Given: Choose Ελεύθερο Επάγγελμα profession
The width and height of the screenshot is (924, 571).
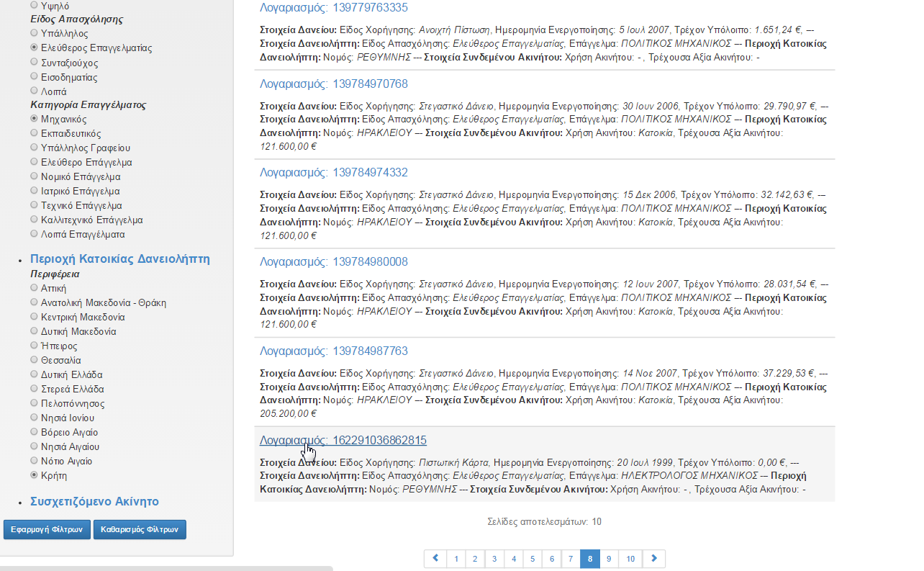Looking at the screenshot, I should point(35,162).
